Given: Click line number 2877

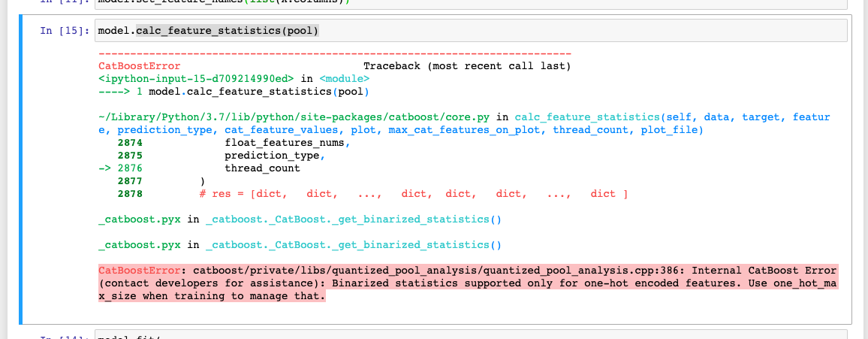Looking at the screenshot, I should [130, 181].
